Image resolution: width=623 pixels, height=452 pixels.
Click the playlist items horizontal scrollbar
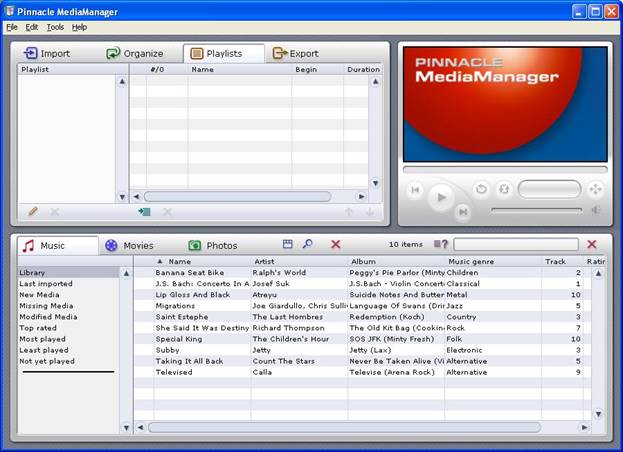tap(237, 196)
